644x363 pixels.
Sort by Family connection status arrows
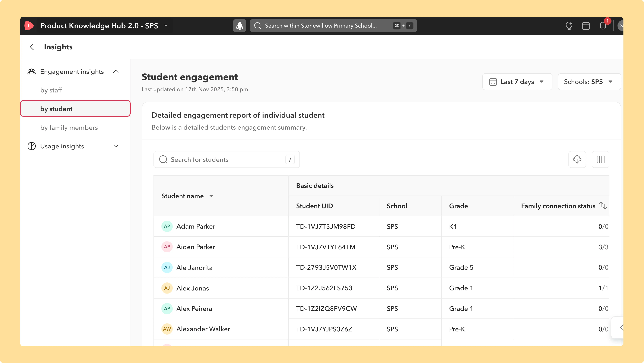(x=603, y=206)
